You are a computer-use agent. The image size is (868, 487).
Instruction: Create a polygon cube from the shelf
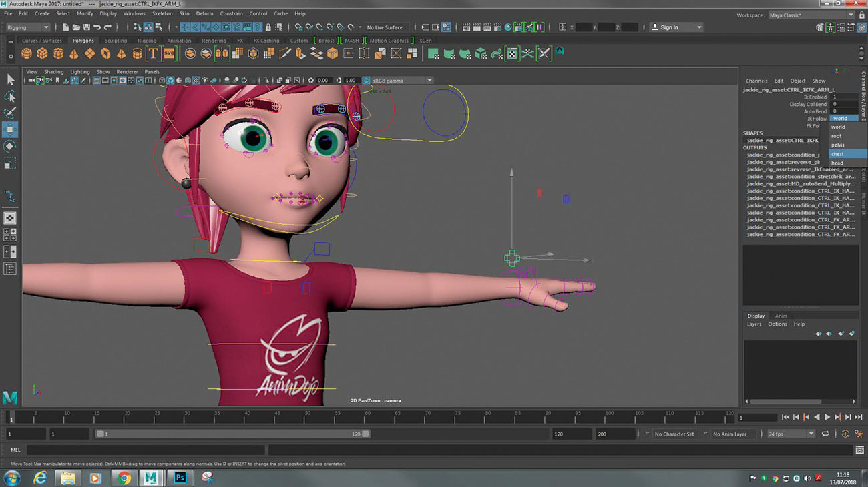click(x=42, y=53)
